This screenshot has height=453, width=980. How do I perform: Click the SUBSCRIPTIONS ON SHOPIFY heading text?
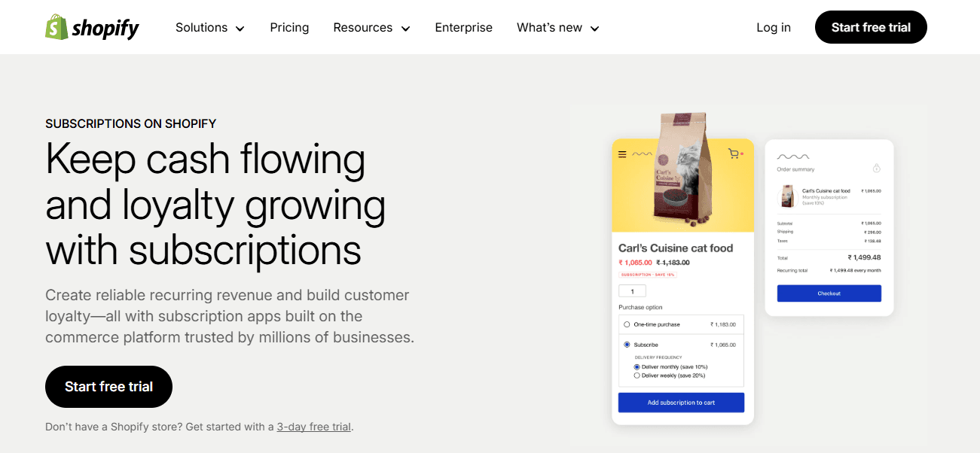pyautogui.click(x=131, y=123)
